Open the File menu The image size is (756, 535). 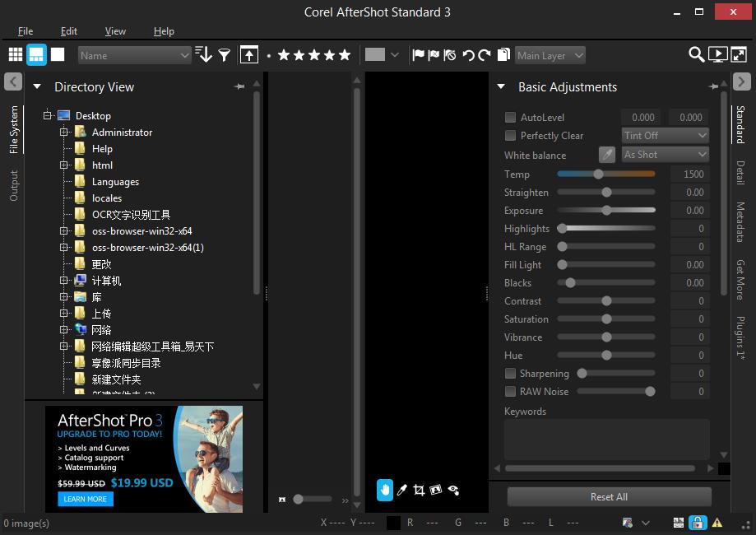[25, 31]
